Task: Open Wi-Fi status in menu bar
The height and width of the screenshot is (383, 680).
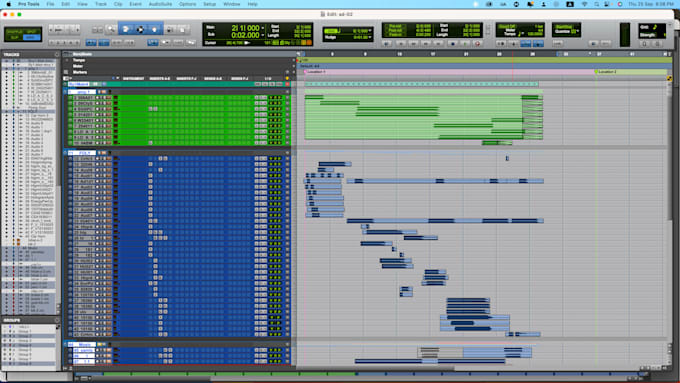Action: click(x=584, y=4)
